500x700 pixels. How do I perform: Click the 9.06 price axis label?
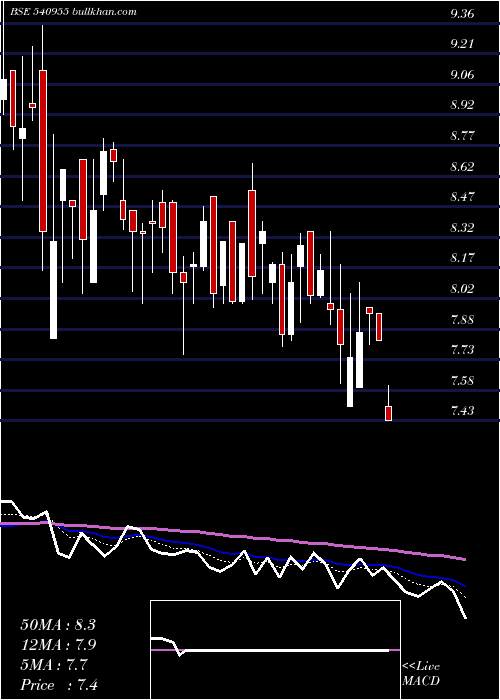(462, 75)
